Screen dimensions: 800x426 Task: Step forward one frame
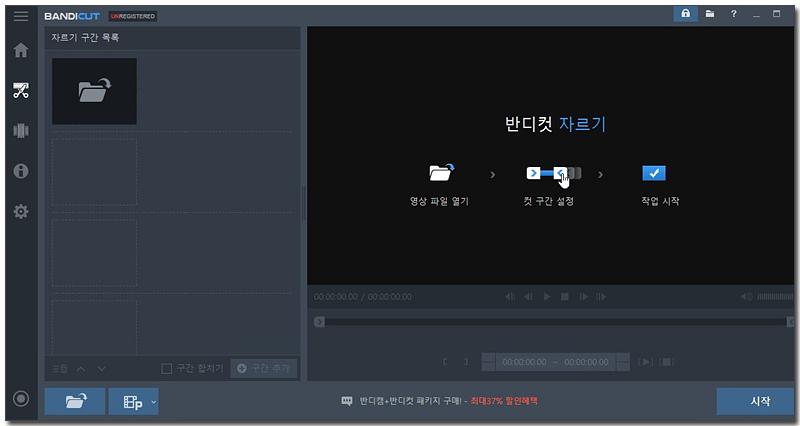click(583, 296)
